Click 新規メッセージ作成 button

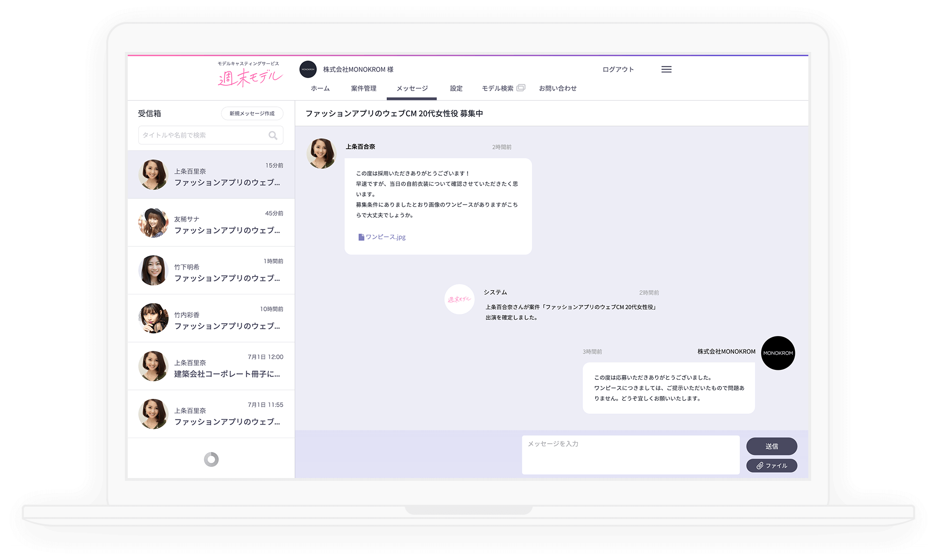pyautogui.click(x=252, y=113)
